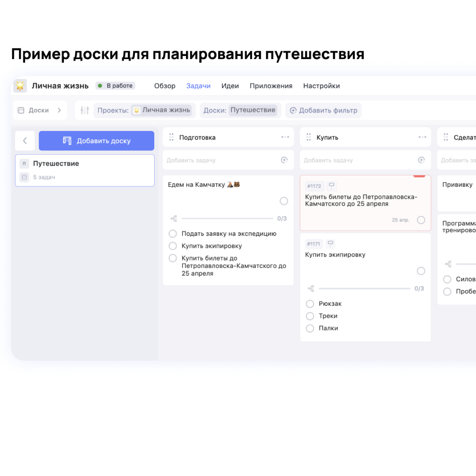Open the Купить билеты до Петропавловска-Камчатского card title

(x=361, y=200)
